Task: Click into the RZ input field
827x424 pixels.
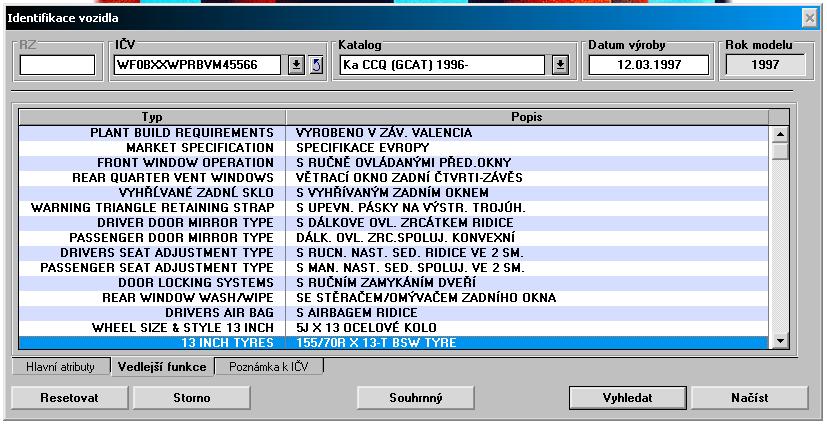Action: [x=57, y=65]
